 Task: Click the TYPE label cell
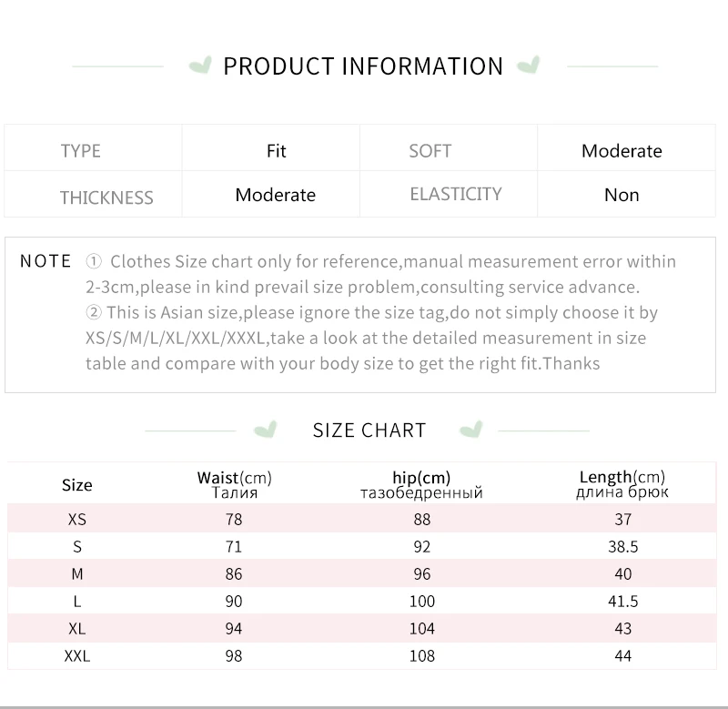(x=81, y=151)
